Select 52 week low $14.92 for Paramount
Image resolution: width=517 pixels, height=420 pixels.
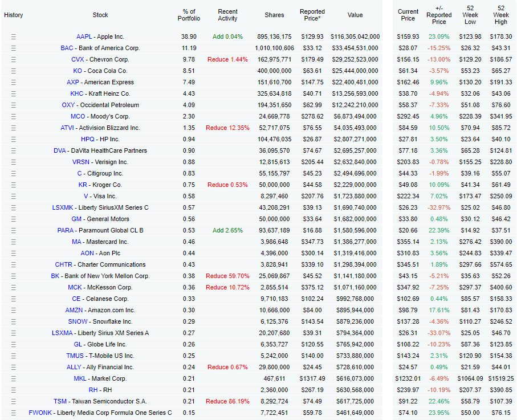(x=470, y=230)
